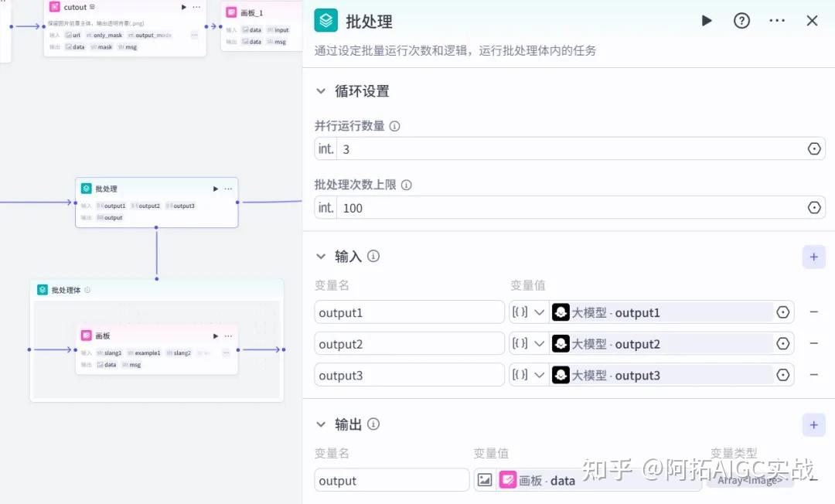Toggle variable mode for 批处理次数上限 field
The height and width of the screenshot is (504, 835).
[813, 207]
